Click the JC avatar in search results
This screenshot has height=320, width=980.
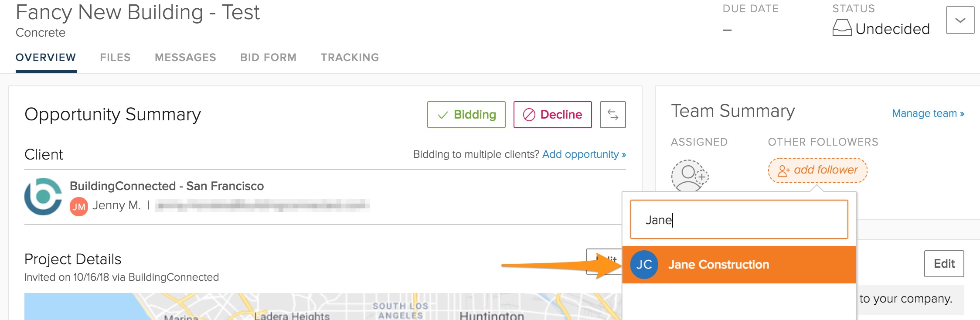(644, 265)
